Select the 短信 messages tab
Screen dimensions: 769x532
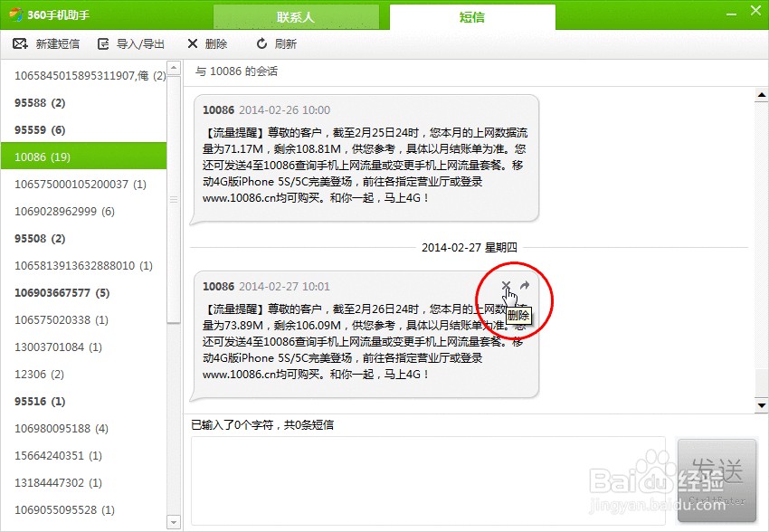click(x=471, y=16)
